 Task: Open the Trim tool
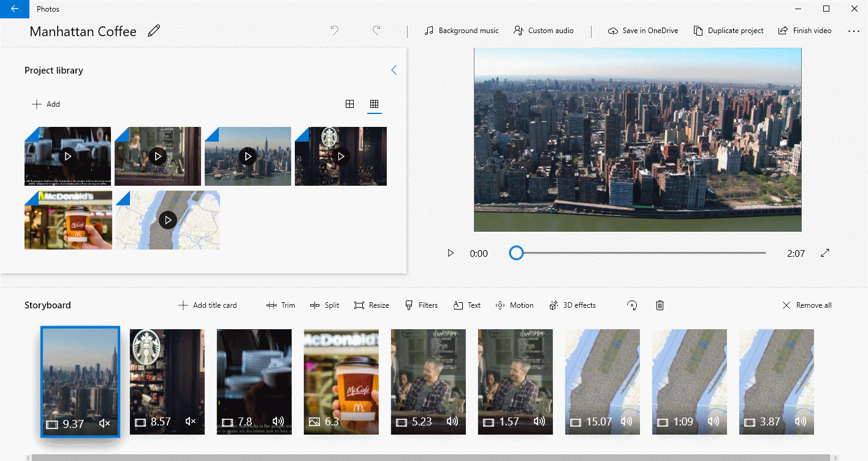(x=281, y=305)
